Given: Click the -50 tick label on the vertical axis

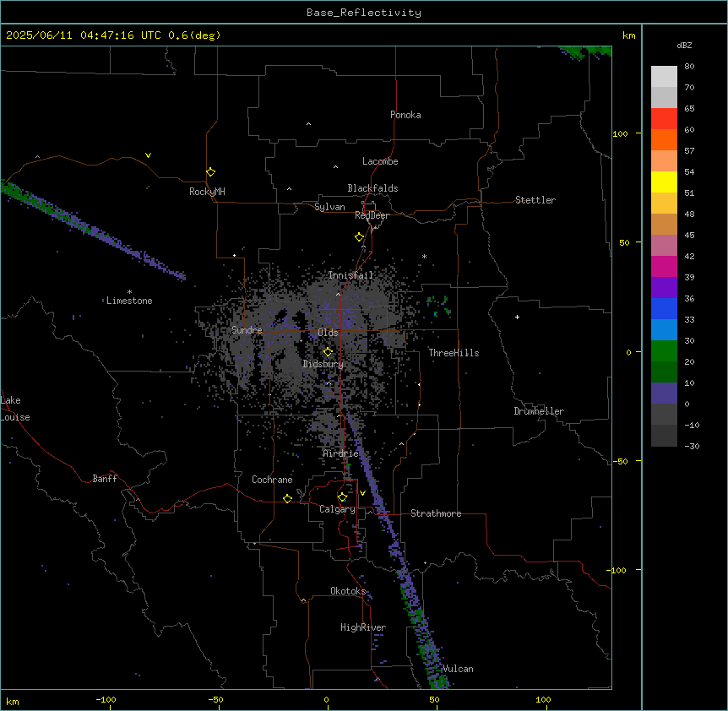Looking at the screenshot, I should tap(620, 461).
